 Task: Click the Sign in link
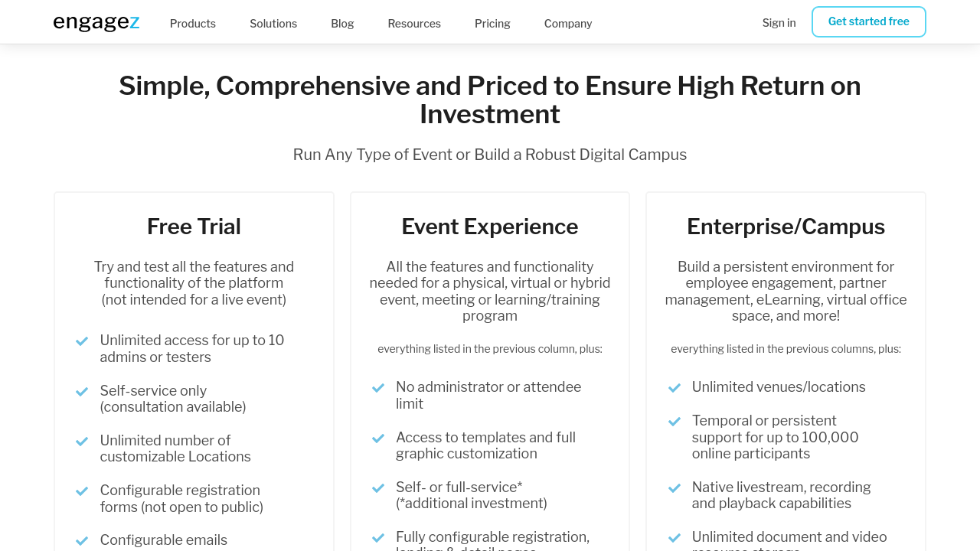[x=779, y=23]
